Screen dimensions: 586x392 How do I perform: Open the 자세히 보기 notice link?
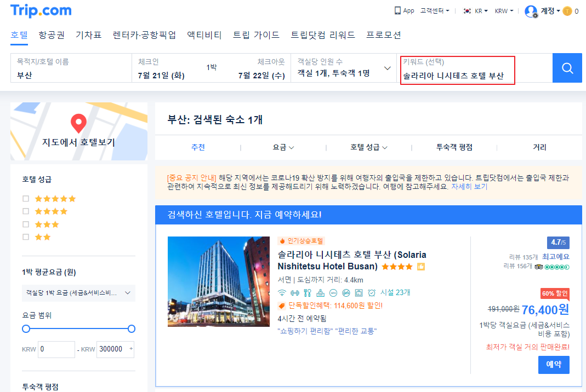coord(469,187)
